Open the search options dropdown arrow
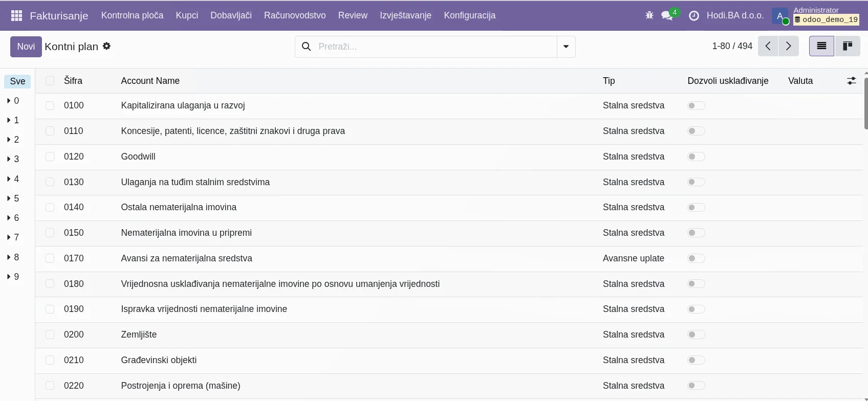This screenshot has height=401, width=868. (566, 47)
